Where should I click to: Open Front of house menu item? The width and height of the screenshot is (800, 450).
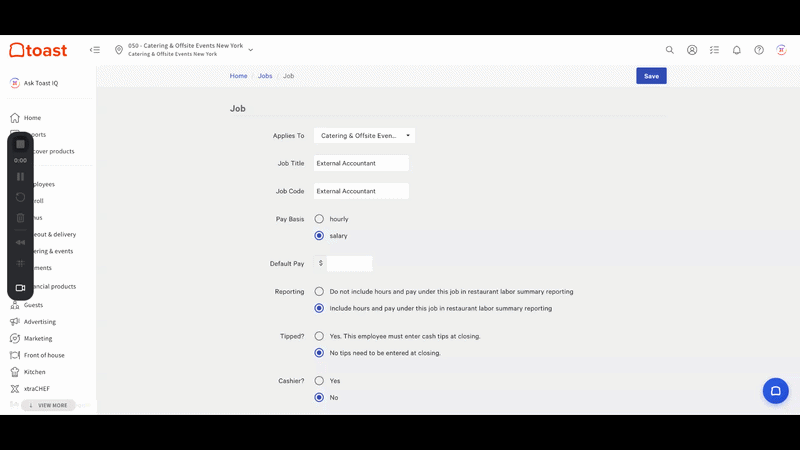45,355
